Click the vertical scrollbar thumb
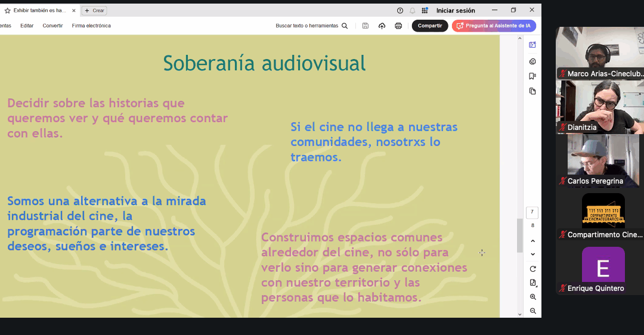Screen dimensions: 644x335 (x=519, y=235)
